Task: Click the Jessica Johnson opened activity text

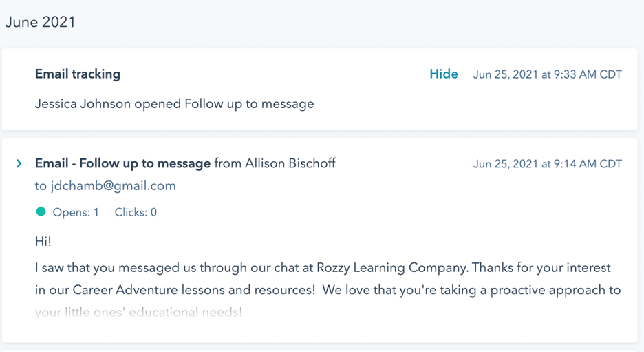Action: click(x=175, y=104)
